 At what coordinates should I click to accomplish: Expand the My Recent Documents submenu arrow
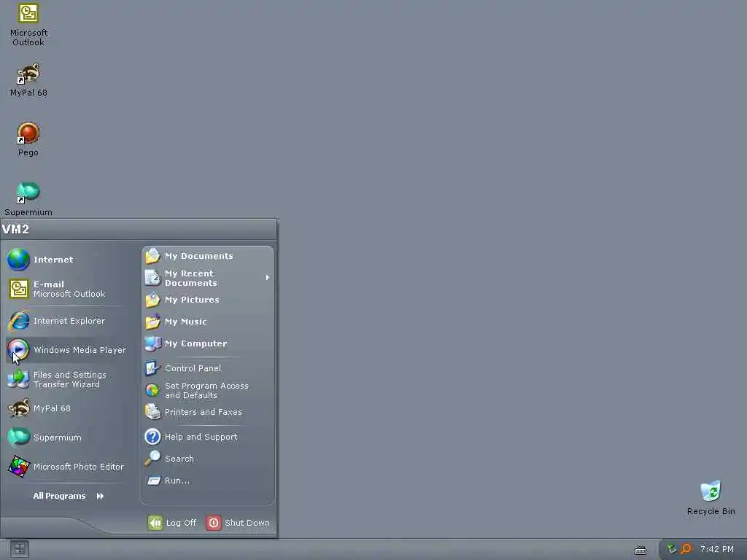pyautogui.click(x=267, y=278)
